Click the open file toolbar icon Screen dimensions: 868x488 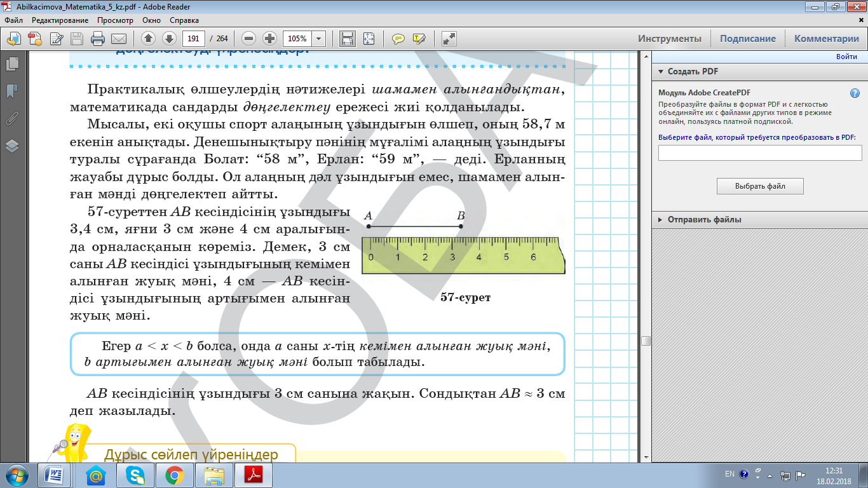pyautogui.click(x=13, y=39)
